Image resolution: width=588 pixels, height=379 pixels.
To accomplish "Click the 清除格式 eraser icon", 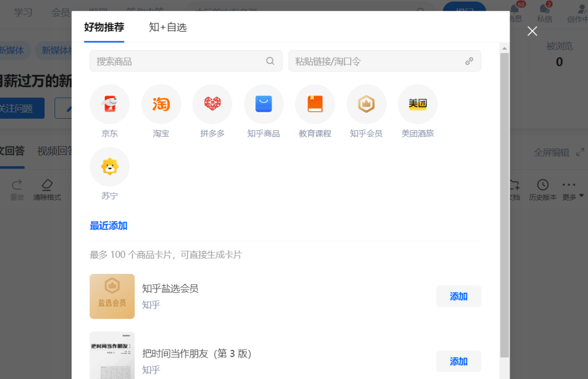I will pyautogui.click(x=47, y=185).
